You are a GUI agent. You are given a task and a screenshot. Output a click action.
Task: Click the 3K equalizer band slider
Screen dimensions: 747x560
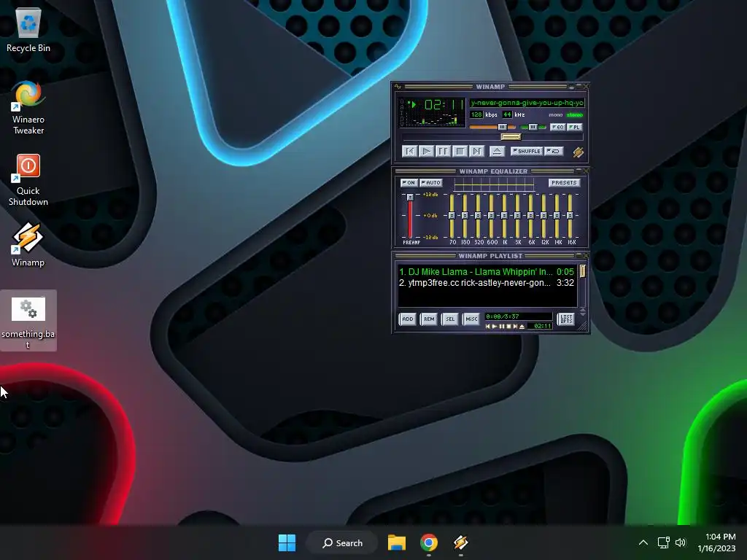[517, 216]
